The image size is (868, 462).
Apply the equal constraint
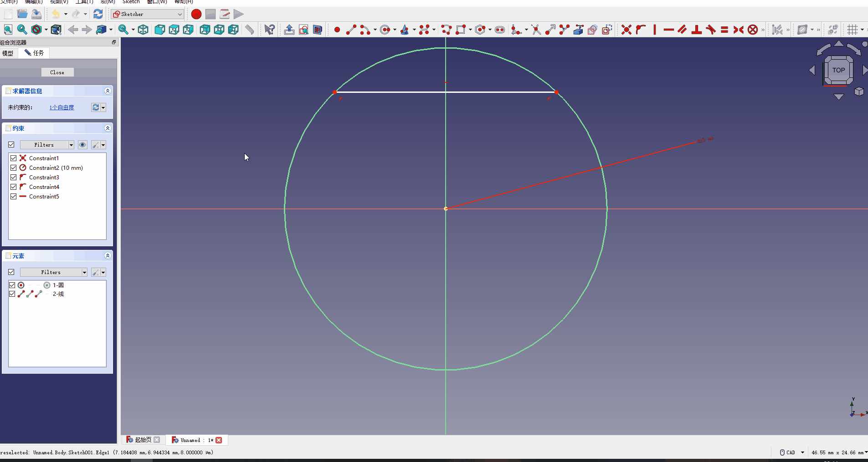pyautogui.click(x=724, y=30)
